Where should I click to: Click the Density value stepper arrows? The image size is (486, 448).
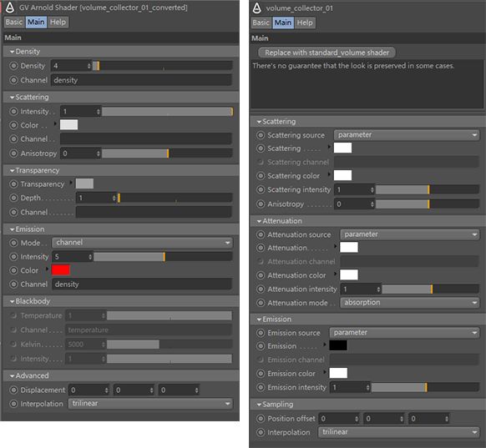click(89, 66)
